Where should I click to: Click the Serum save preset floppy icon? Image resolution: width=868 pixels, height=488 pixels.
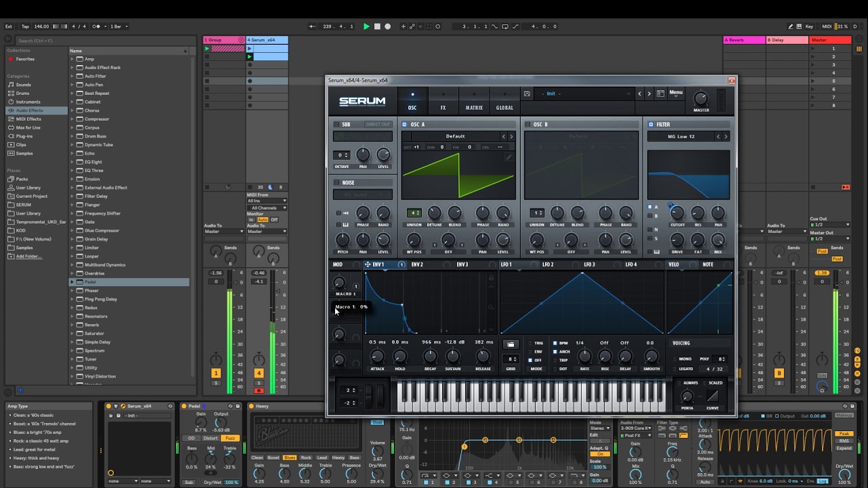pos(527,94)
